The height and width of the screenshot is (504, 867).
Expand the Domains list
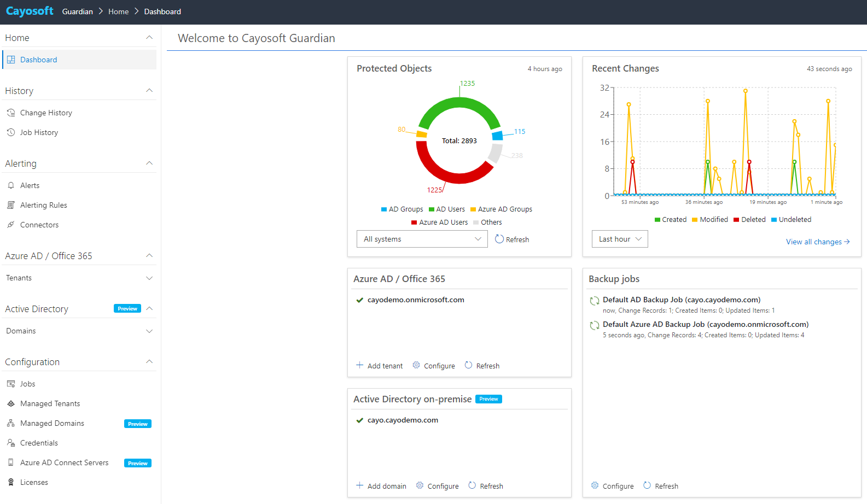point(149,331)
